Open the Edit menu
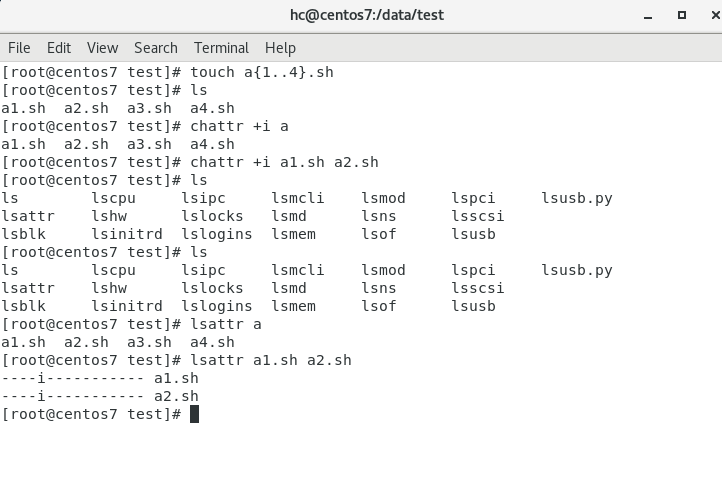 (59, 47)
